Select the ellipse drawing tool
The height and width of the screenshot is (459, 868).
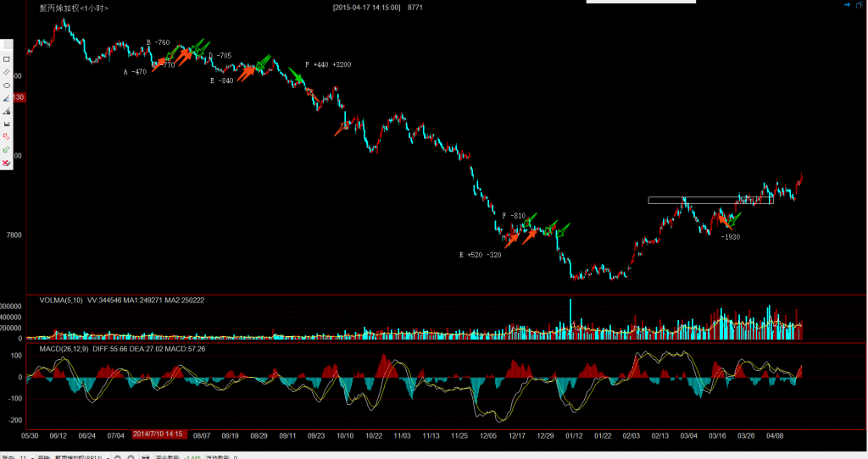[x=7, y=85]
